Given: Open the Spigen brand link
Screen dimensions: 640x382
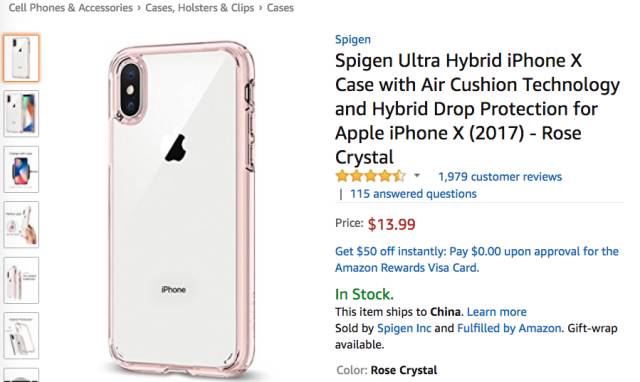Looking at the screenshot, I should pyautogui.click(x=353, y=40).
